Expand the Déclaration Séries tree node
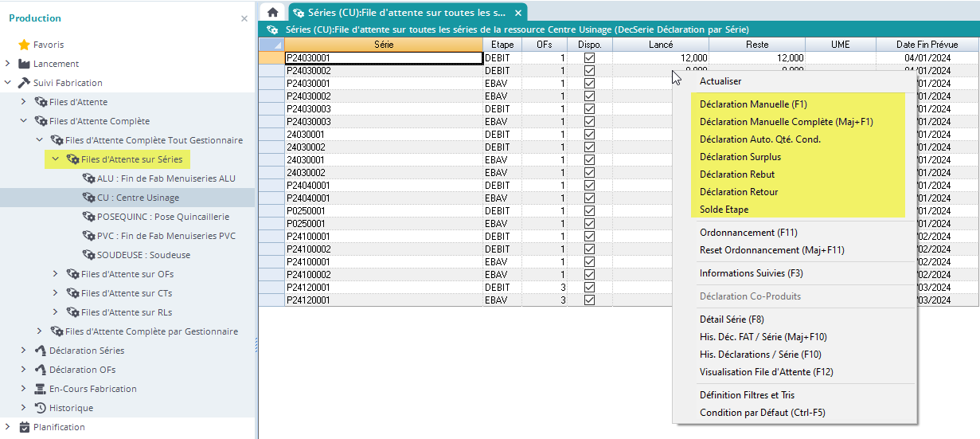Image resolution: width=980 pixels, height=439 pixels. (23, 351)
